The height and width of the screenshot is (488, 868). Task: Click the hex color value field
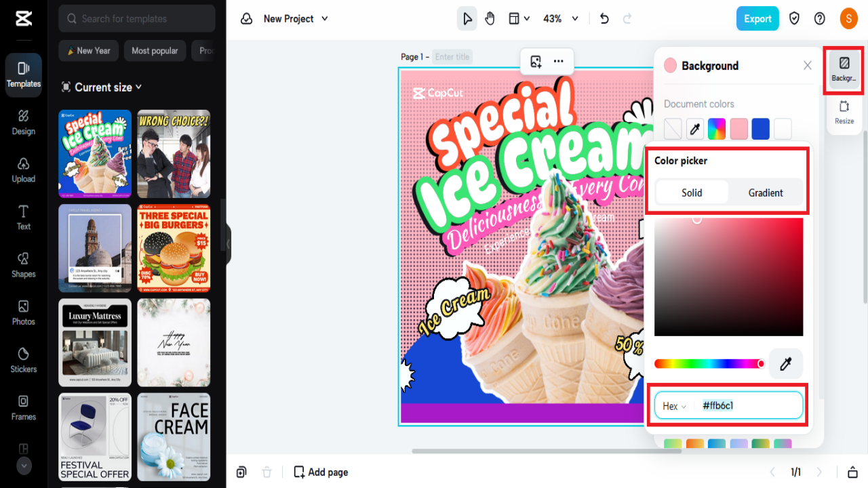point(749,406)
